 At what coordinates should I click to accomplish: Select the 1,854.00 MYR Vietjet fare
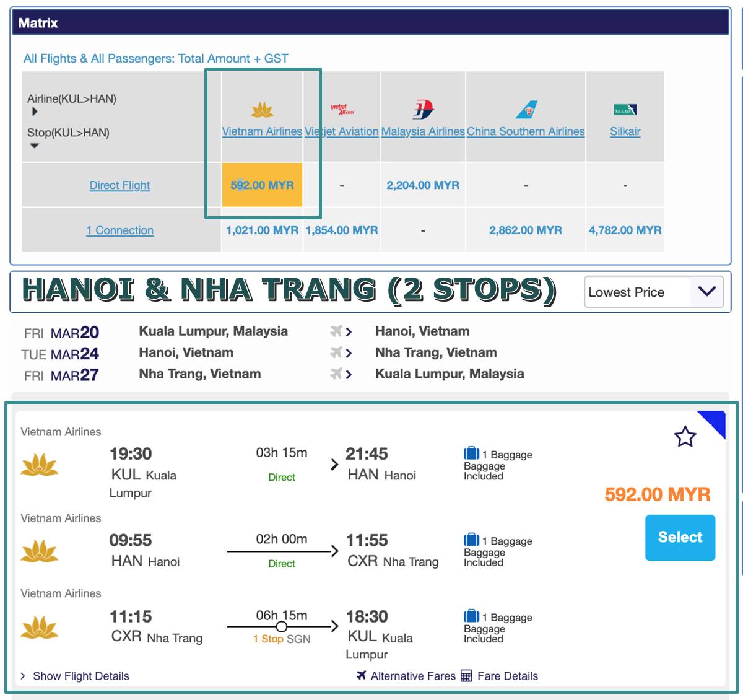pos(342,230)
